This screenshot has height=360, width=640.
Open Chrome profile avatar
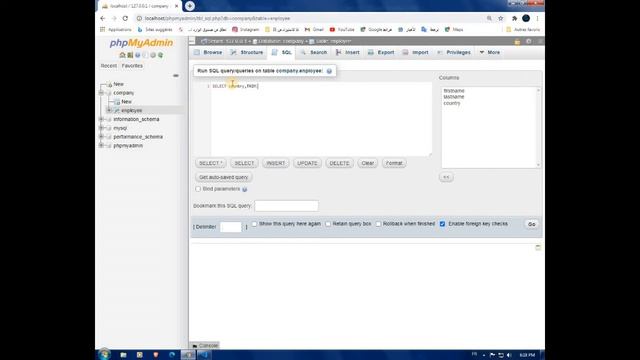click(526, 18)
